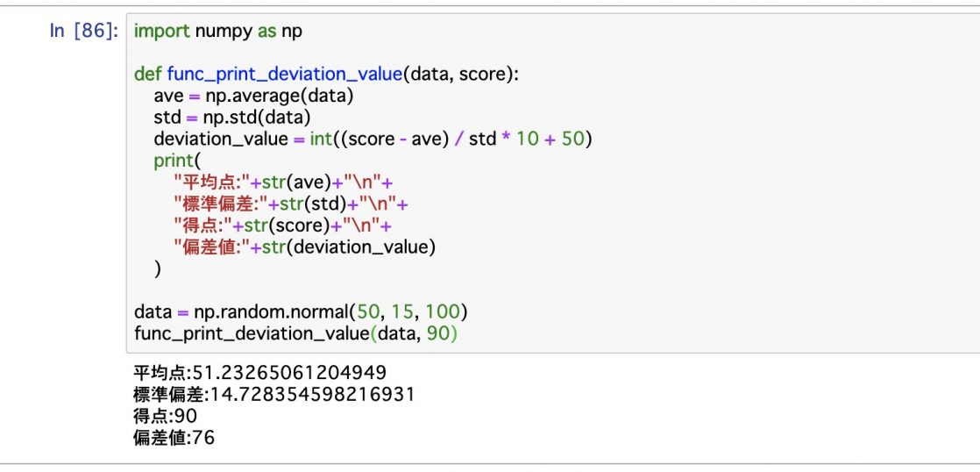This screenshot has width=980, height=472.
Task: Click the output line 偏差値:76
Action: [x=174, y=438]
